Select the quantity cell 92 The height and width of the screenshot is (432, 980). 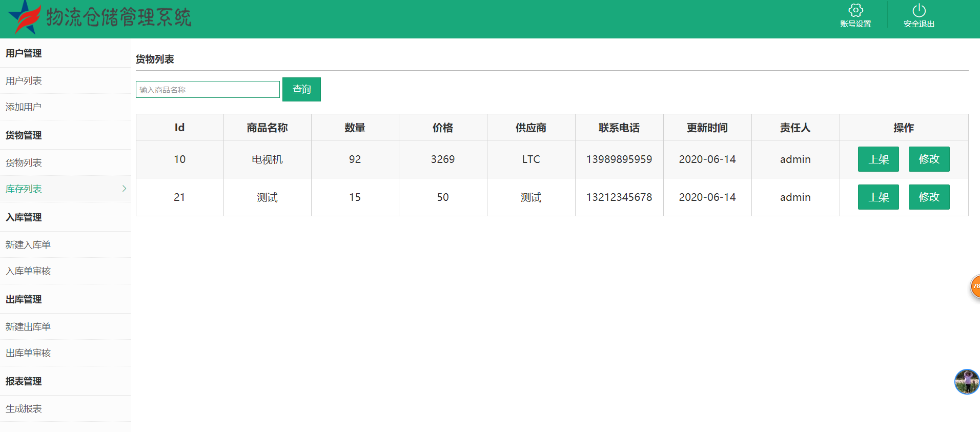pos(355,159)
